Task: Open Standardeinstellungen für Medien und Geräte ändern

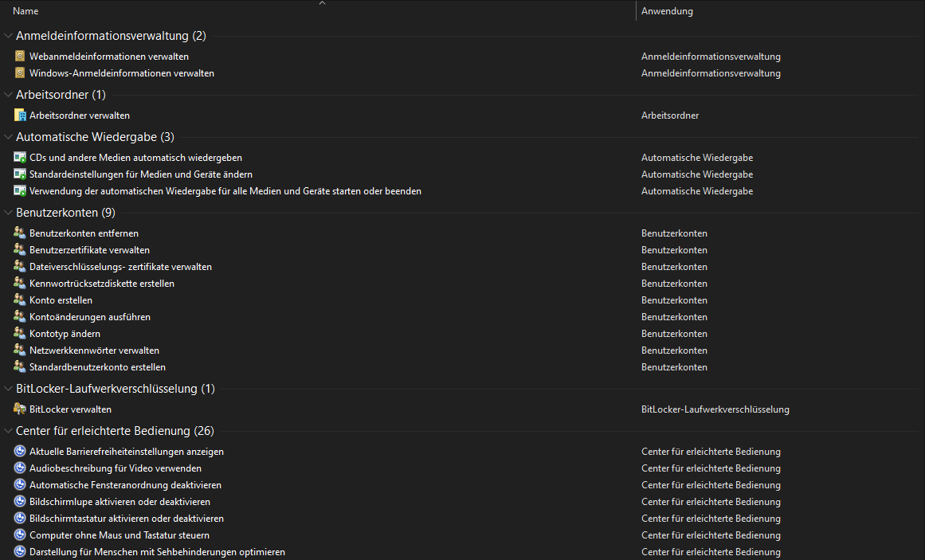Action: pyautogui.click(x=141, y=174)
